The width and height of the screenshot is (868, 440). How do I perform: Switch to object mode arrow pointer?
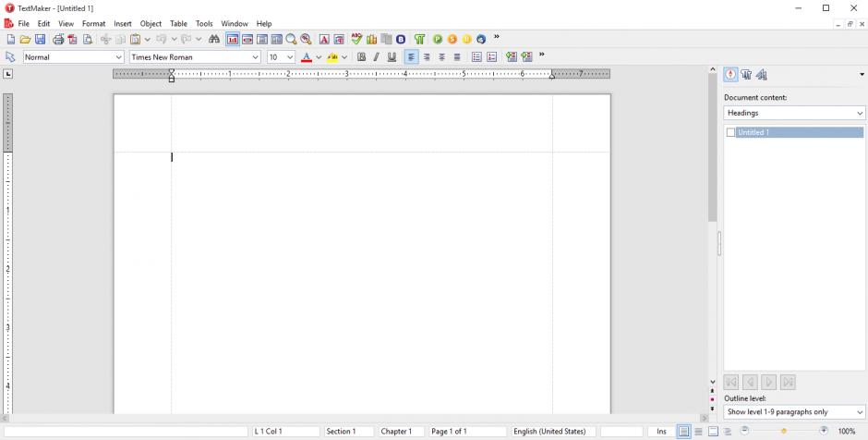[x=10, y=56]
